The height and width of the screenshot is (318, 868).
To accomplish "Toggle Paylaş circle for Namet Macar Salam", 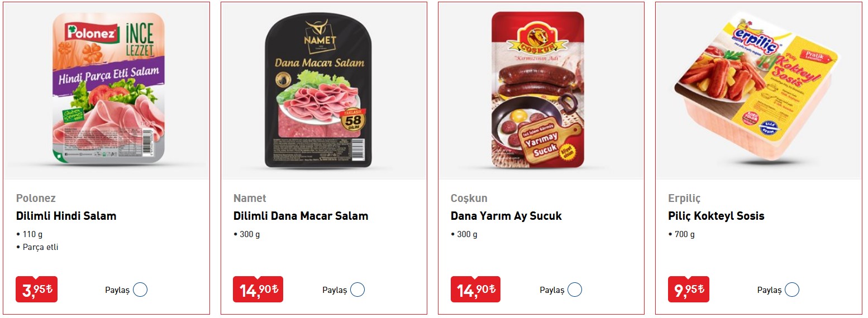I will click(357, 290).
